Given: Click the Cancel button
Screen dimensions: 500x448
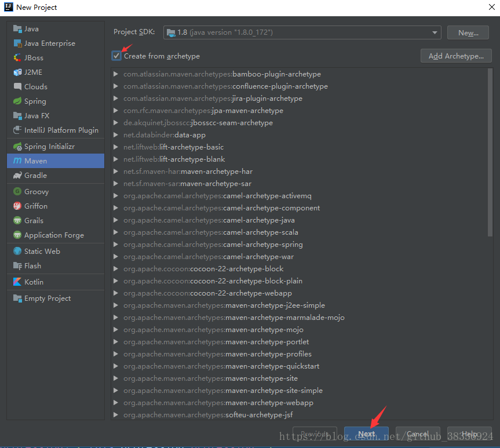Looking at the screenshot, I should pos(418,434).
